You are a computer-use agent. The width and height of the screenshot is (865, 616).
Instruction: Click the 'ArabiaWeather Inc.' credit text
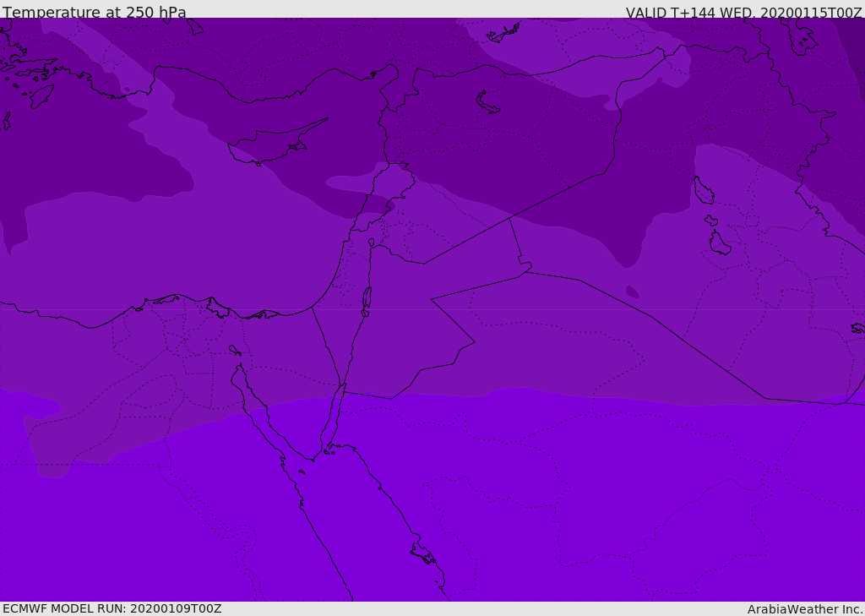click(x=805, y=609)
